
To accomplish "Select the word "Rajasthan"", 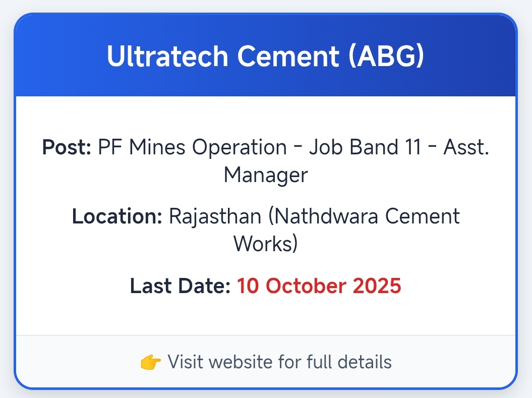I will [215, 216].
